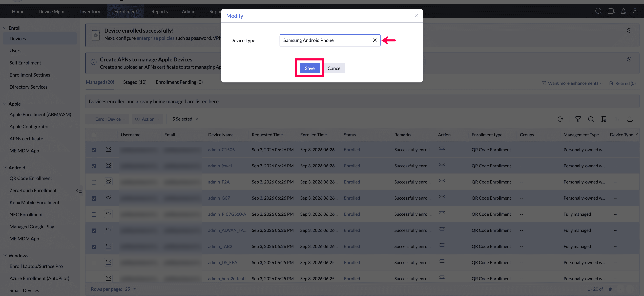The image size is (644, 296).
Task: Switch to the Staged (10) tab
Action: [x=135, y=82]
